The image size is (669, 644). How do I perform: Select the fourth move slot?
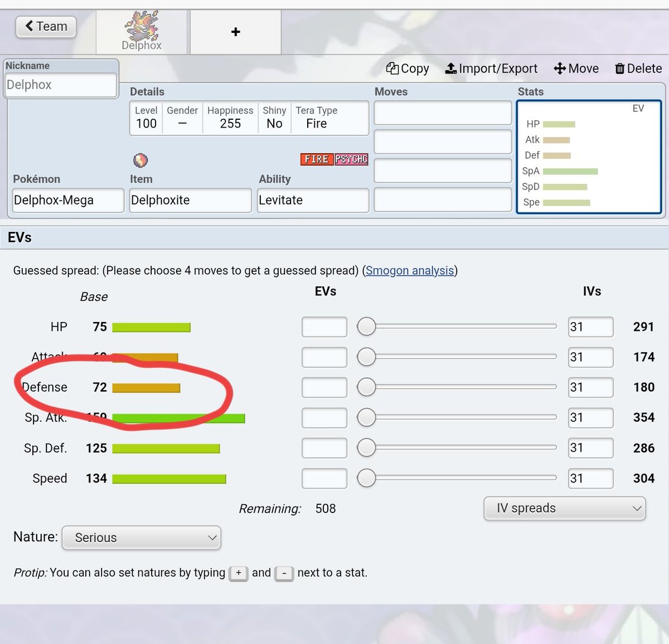click(443, 199)
